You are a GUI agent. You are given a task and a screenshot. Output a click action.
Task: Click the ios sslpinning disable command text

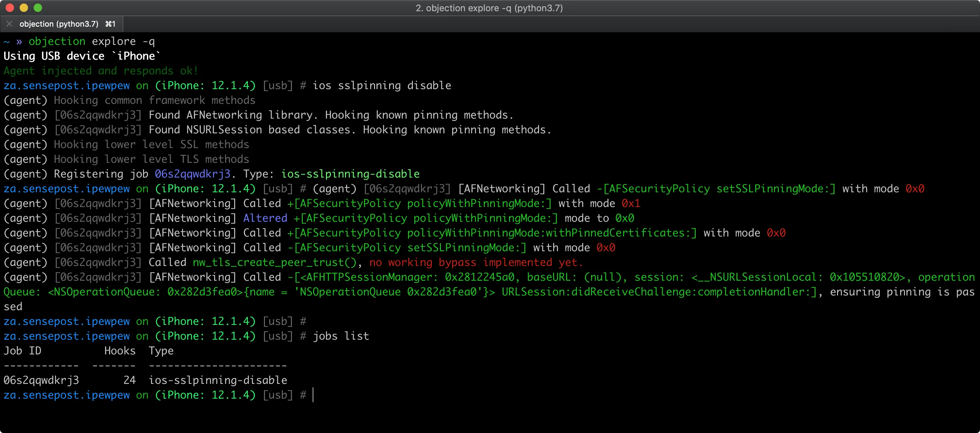click(382, 85)
